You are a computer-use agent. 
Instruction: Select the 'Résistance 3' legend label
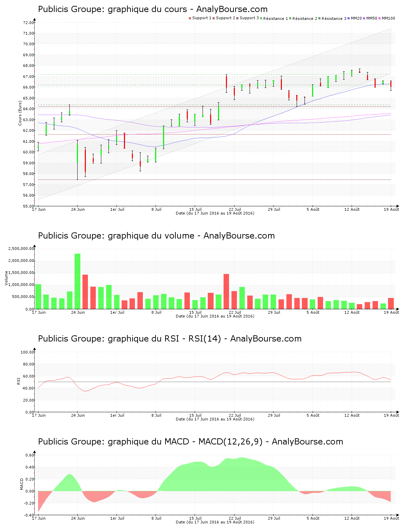(x=334, y=19)
